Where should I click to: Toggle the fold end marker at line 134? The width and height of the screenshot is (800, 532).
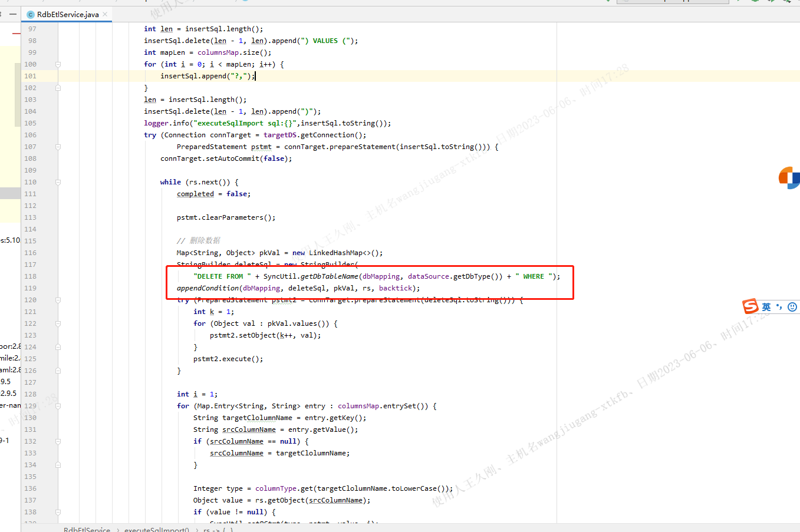[58, 465]
